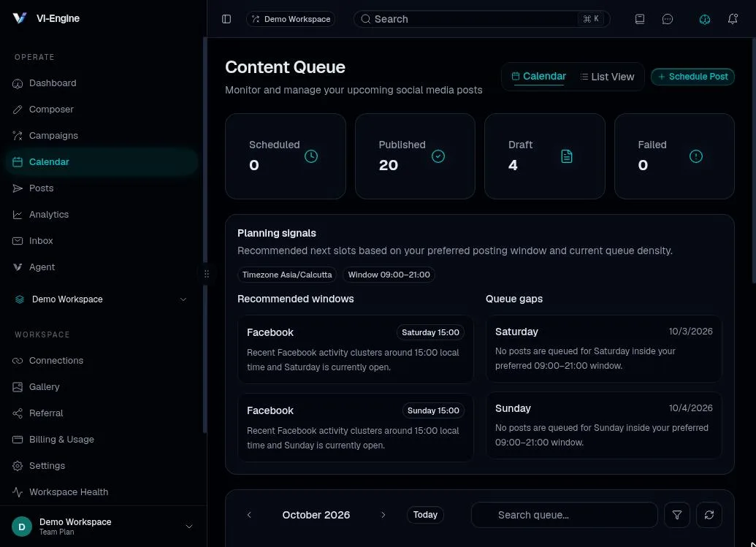Select the Facebook Saturday 15:00 recommendation
The height and width of the screenshot is (547, 756).
click(355, 349)
